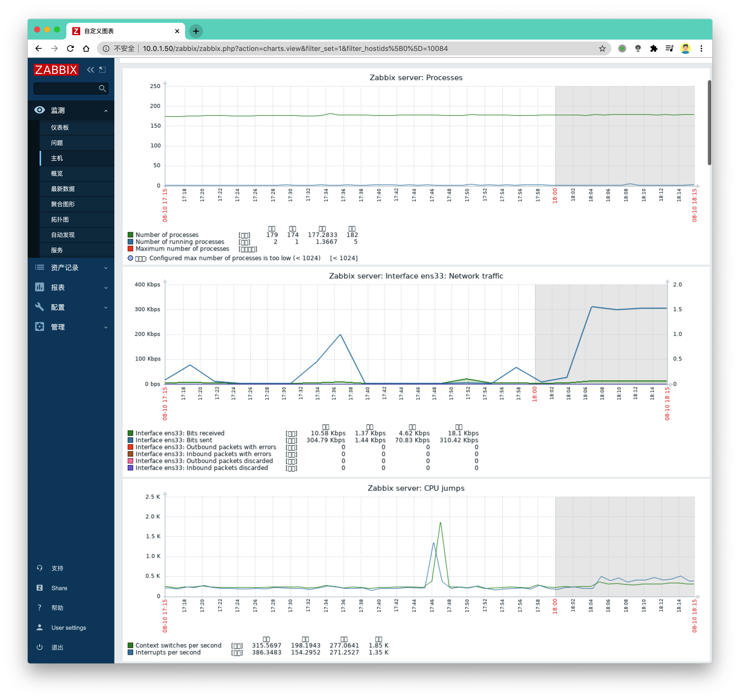Collapse the sidebar with double-chevron icon
This screenshot has height=700, width=740.
(90, 70)
